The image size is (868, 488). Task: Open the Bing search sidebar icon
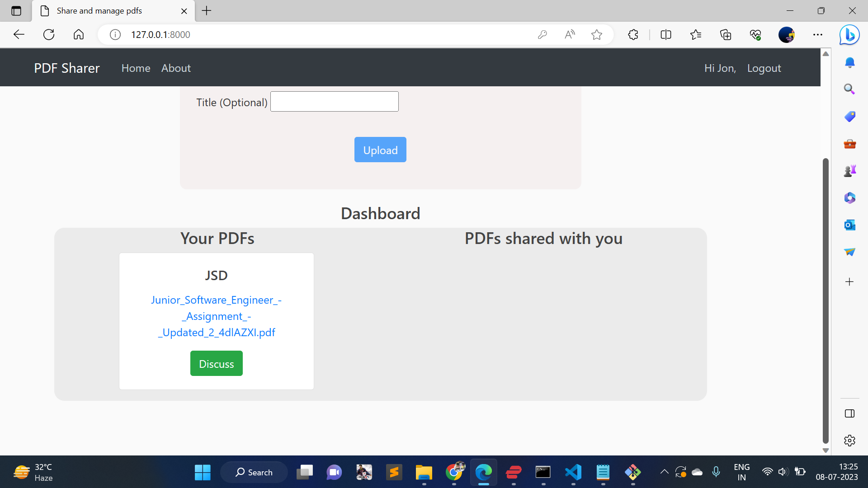coord(849,89)
